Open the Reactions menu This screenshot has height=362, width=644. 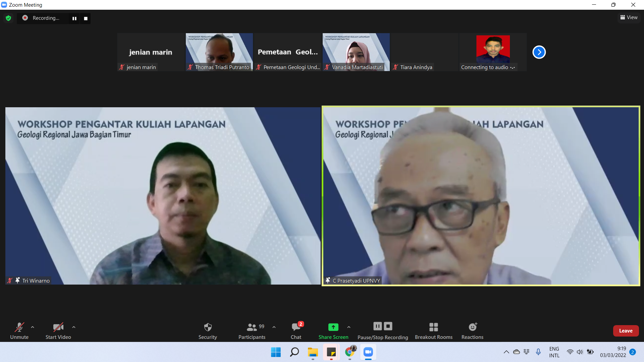472,330
